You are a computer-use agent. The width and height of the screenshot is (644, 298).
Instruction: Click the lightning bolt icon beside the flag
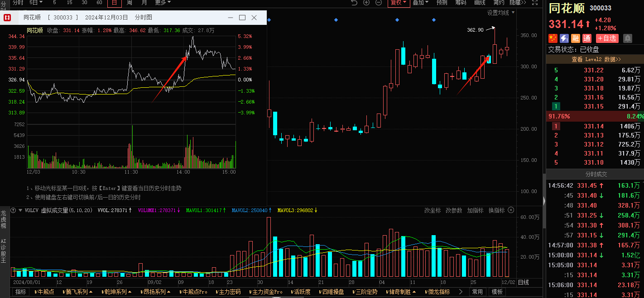(x=564, y=38)
